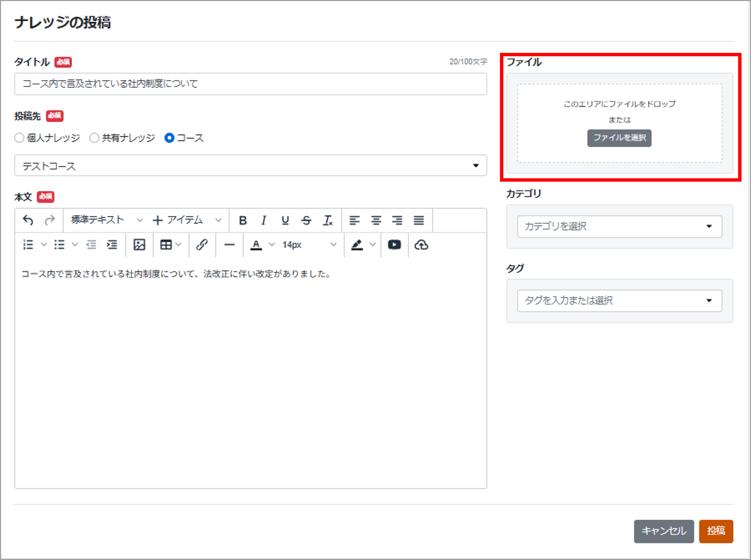This screenshot has height=560, width=751.
Task: Click the cloud upload icon
Action: coord(421,245)
